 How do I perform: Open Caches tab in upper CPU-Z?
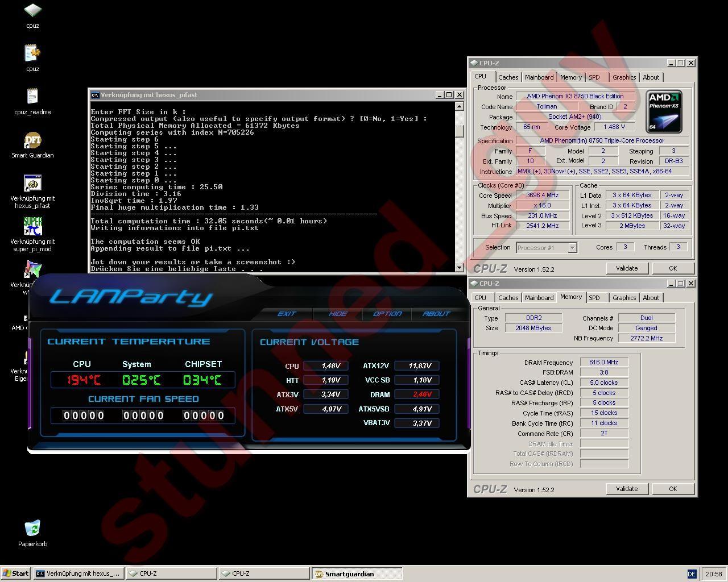tap(508, 77)
